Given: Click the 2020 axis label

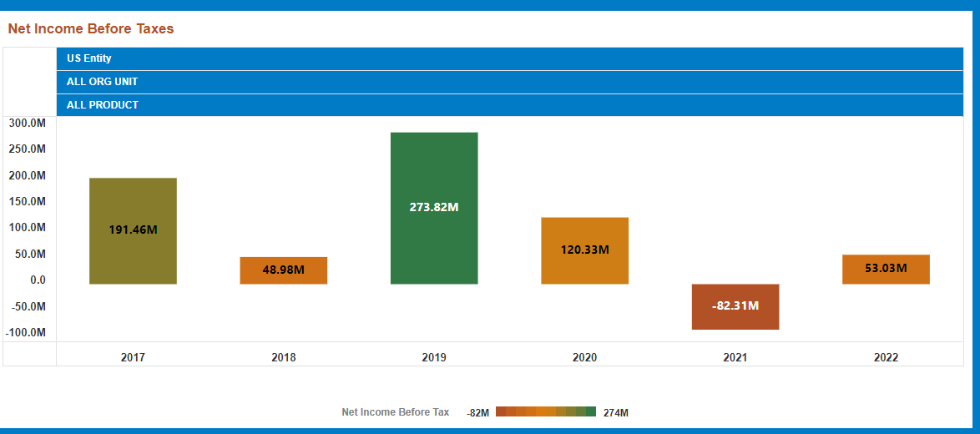Looking at the screenshot, I should click(x=585, y=358).
